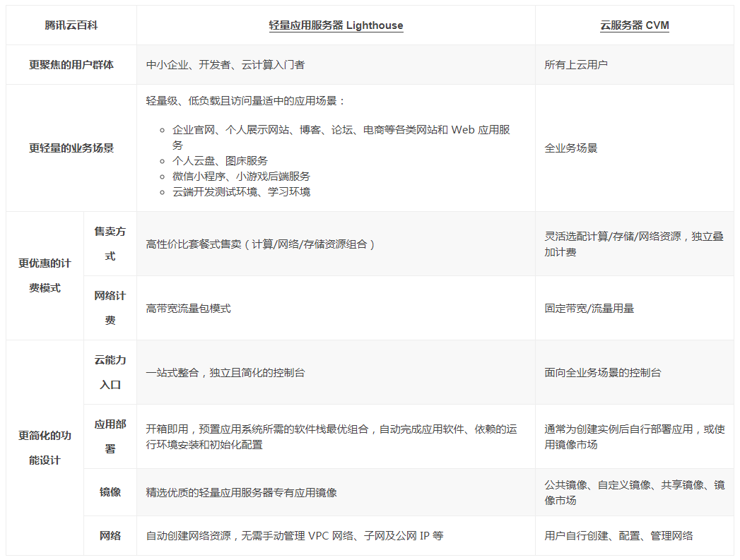
Task: Click the 网络计费 sub-label
Action: click(110, 308)
